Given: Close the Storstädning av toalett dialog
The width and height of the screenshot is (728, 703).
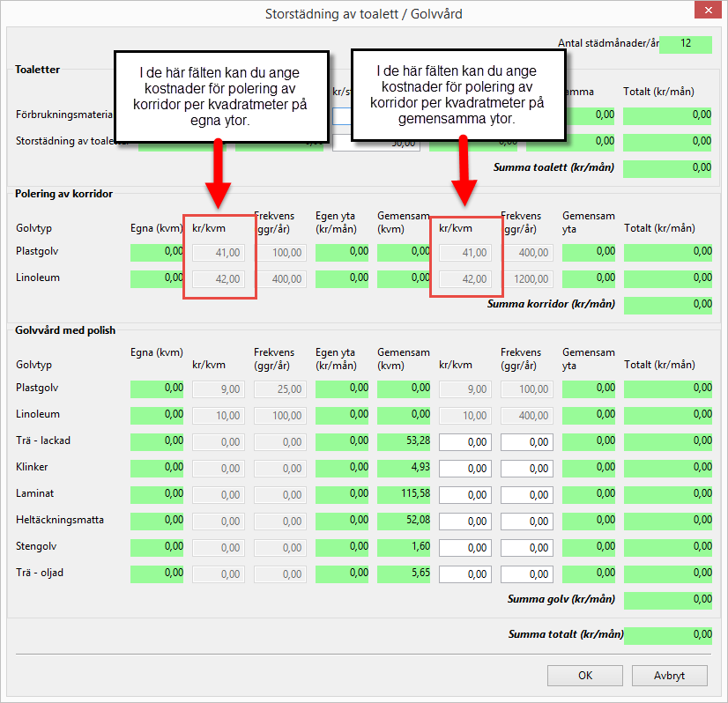Looking at the screenshot, I should (x=707, y=12).
